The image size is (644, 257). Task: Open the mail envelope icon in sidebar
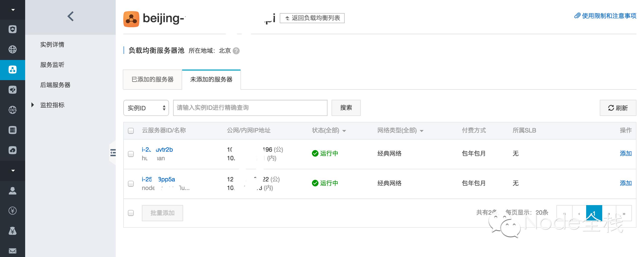(13, 251)
